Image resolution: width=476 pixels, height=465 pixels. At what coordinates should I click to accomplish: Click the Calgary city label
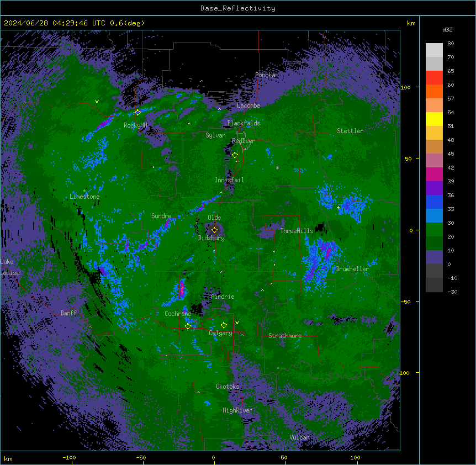click(x=221, y=333)
